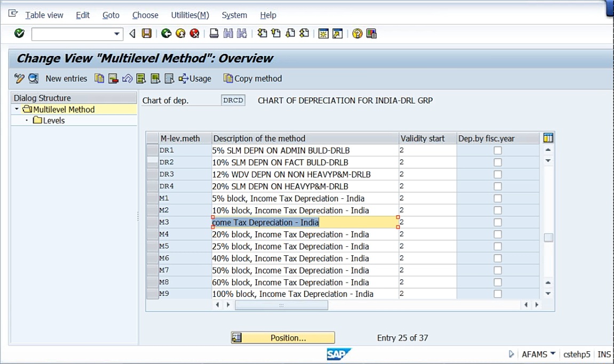Go to First Page icon
This screenshot has height=364, width=614.
[x=262, y=34]
